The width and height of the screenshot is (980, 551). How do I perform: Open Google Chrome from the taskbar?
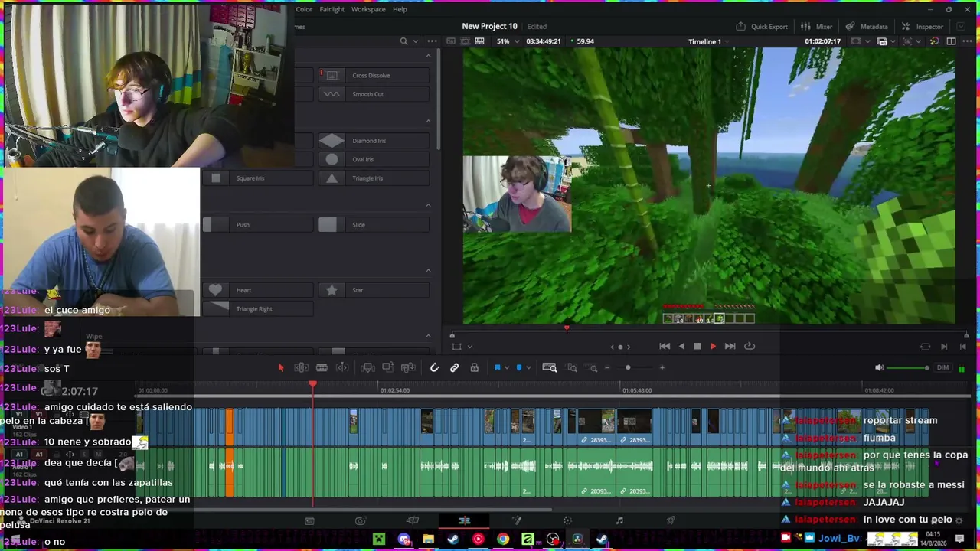tap(502, 540)
